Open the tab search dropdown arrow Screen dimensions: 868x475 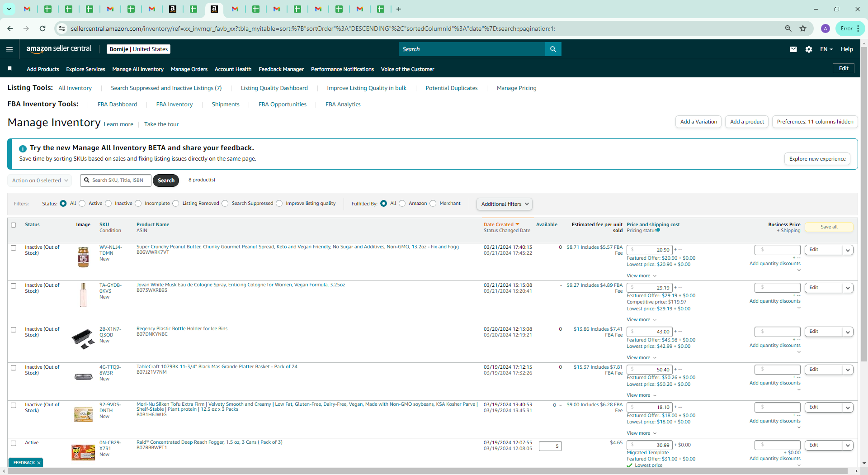[9, 9]
